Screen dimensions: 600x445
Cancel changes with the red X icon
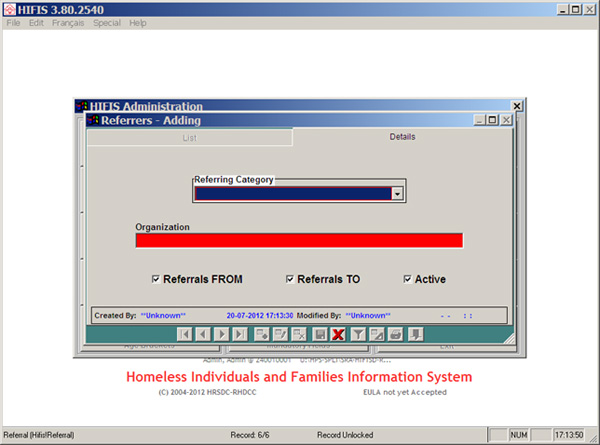tap(338, 334)
